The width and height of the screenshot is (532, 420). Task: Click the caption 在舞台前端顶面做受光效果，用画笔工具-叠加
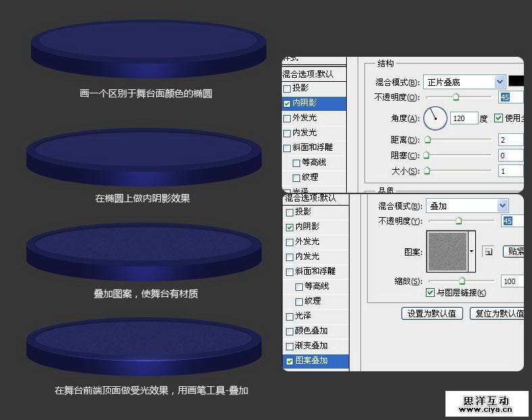[151, 390]
